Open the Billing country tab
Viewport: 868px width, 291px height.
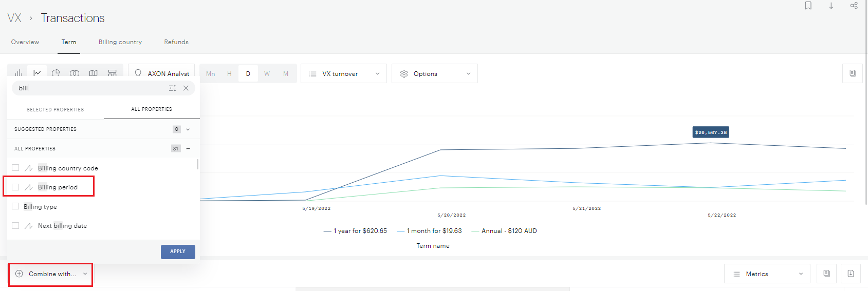tap(120, 42)
